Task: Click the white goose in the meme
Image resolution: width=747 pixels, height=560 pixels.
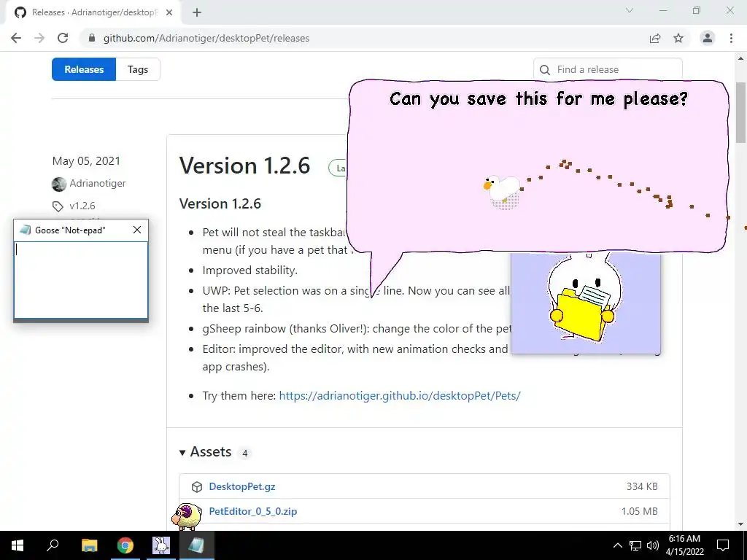Action: [503, 190]
